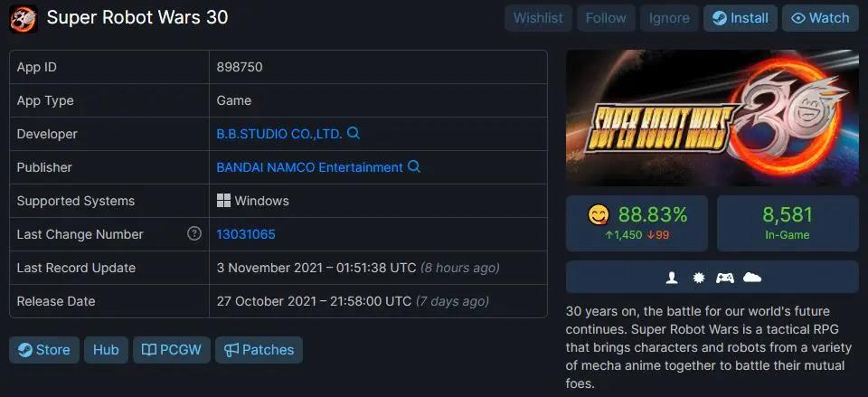This screenshot has width=868, height=397.
Task: Click the Super Robot Wars 30 banner image
Action: coord(712,118)
